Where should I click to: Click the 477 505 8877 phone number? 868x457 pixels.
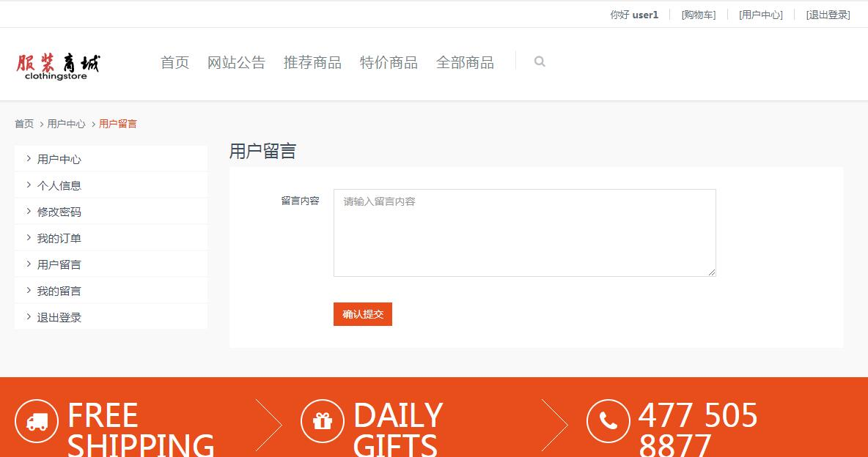[x=698, y=431]
